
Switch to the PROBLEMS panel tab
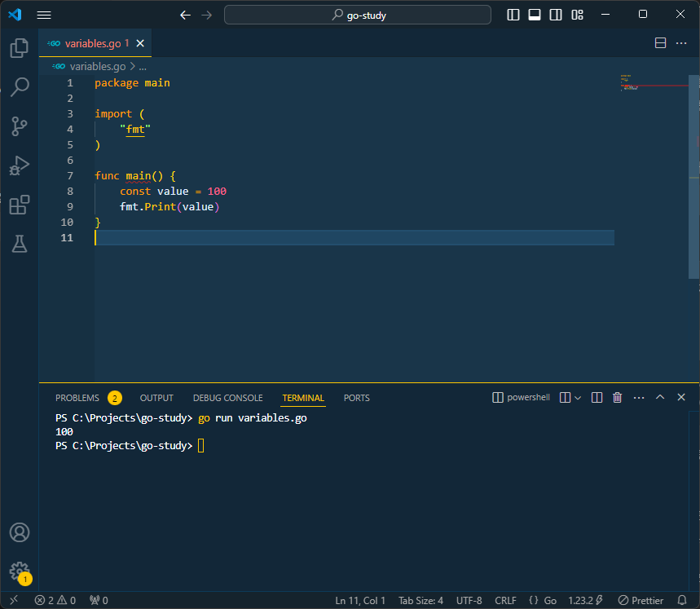[77, 398]
